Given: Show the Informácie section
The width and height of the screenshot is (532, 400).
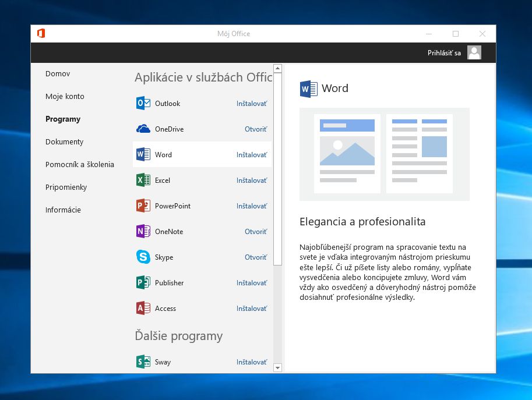Looking at the screenshot, I should (63, 210).
